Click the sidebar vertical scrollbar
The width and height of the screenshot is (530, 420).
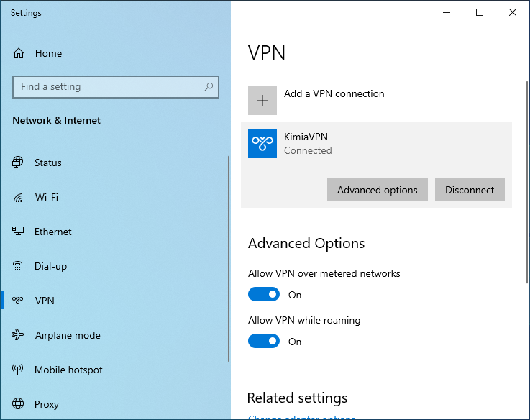pyautogui.click(x=229, y=259)
